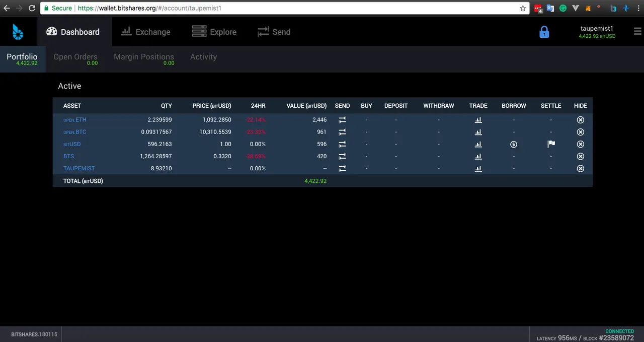Viewport: 644px width, 342px height.
Task: Open the OPEN.BTC asset link
Action: click(x=75, y=132)
